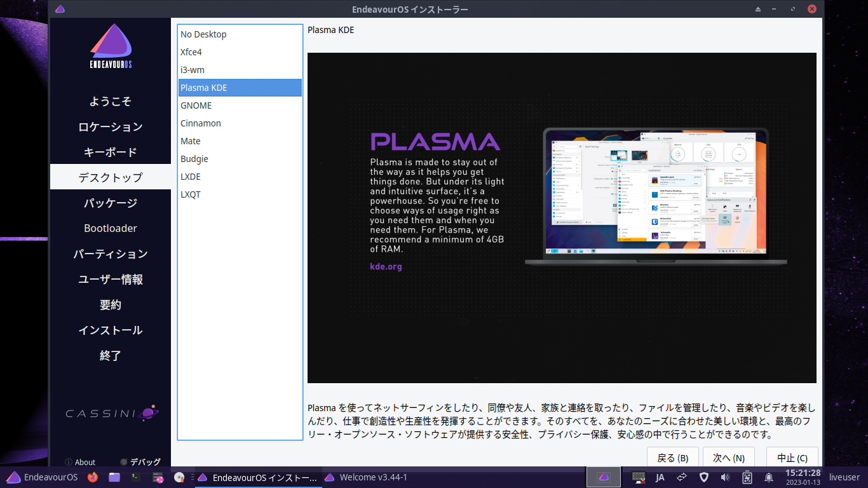Launch the terminal from the taskbar

(136, 477)
